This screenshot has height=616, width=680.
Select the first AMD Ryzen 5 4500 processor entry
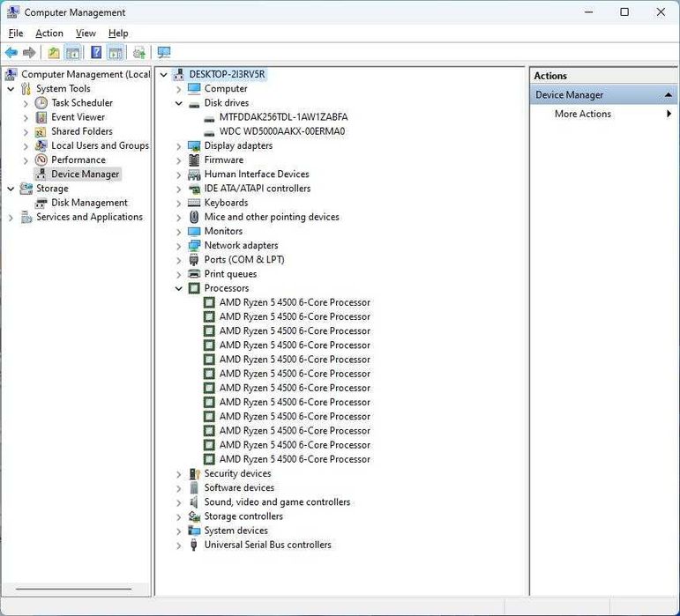click(x=295, y=302)
